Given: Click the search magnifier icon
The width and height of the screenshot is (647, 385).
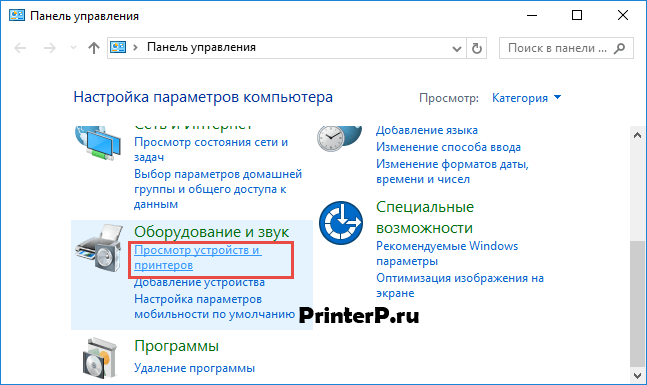Looking at the screenshot, I should click(619, 48).
